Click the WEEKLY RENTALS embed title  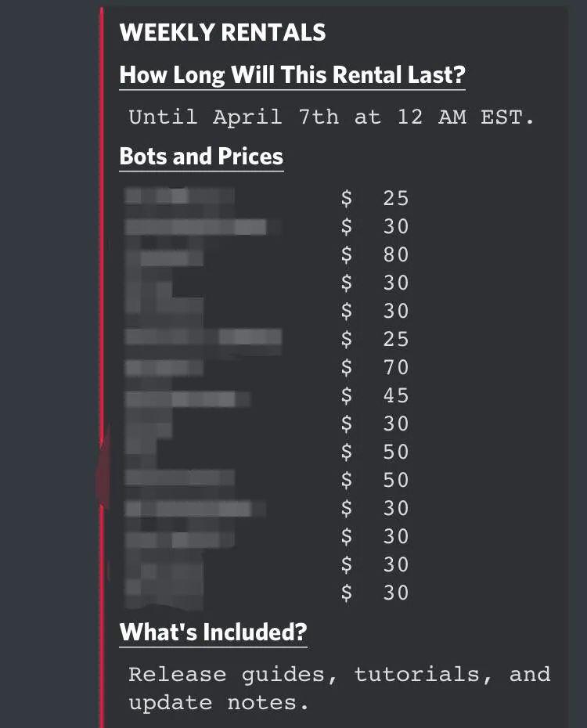pos(222,32)
